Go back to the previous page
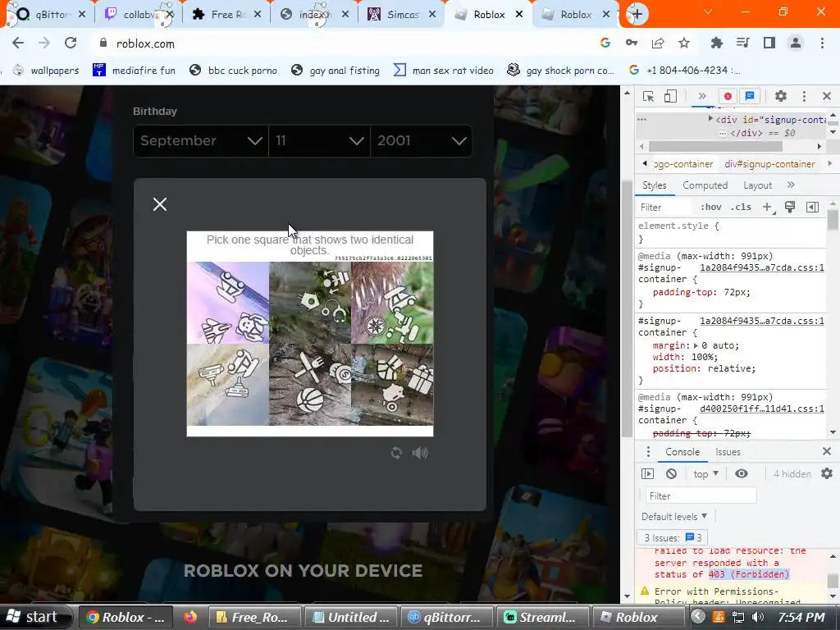840x630 pixels. 18,43
